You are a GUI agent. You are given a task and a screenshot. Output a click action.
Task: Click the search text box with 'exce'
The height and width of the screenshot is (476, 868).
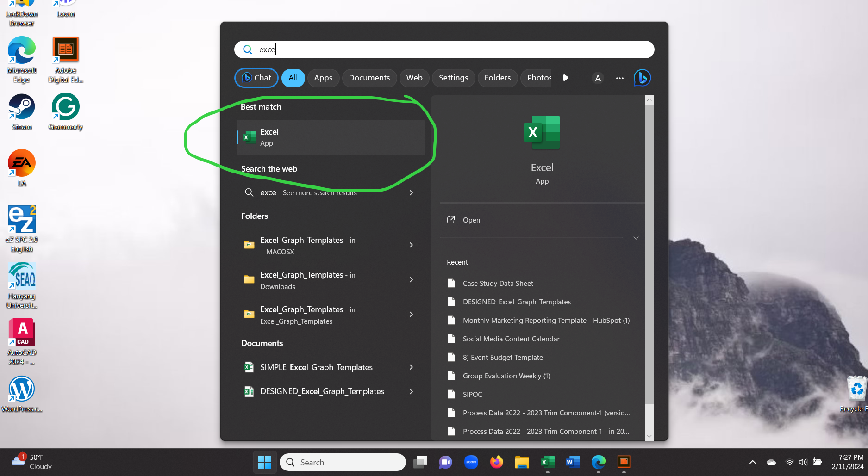click(444, 49)
